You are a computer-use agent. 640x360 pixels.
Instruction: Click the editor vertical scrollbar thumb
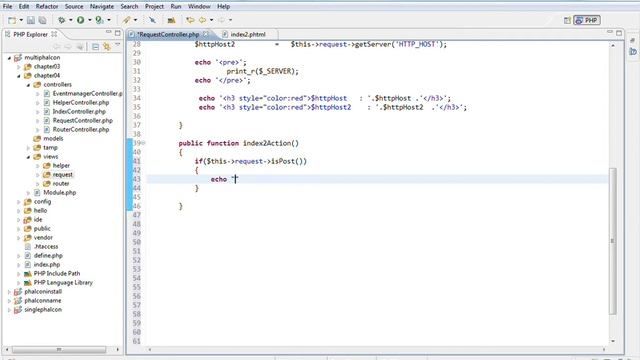pyautogui.click(x=613, y=241)
